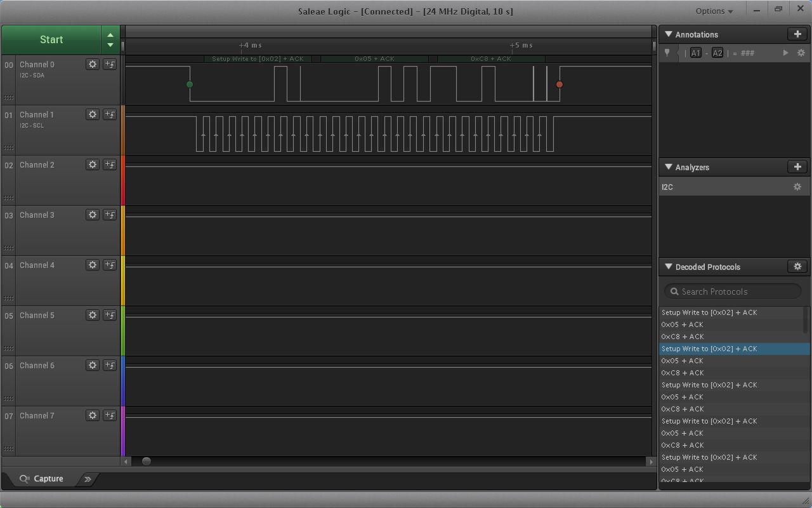Collapse the Annotations panel

668,34
